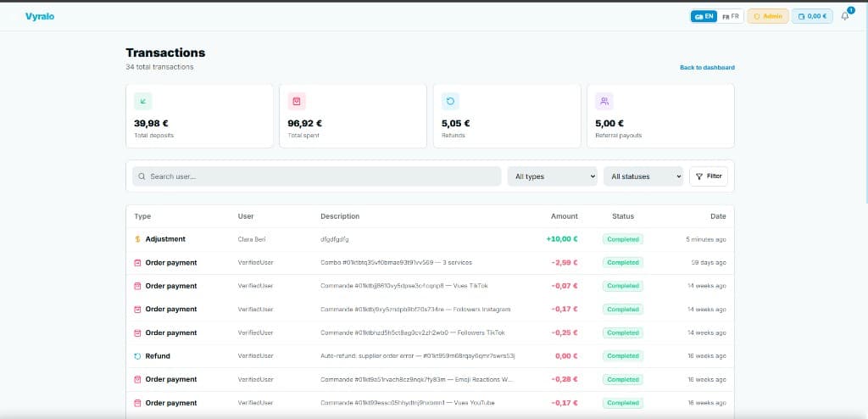Click the User column header

246,216
